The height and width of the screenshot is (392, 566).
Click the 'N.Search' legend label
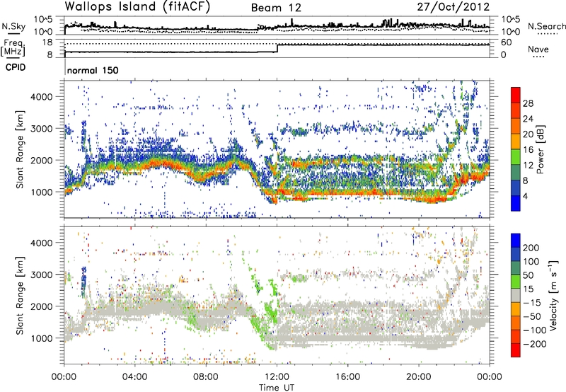click(x=546, y=26)
